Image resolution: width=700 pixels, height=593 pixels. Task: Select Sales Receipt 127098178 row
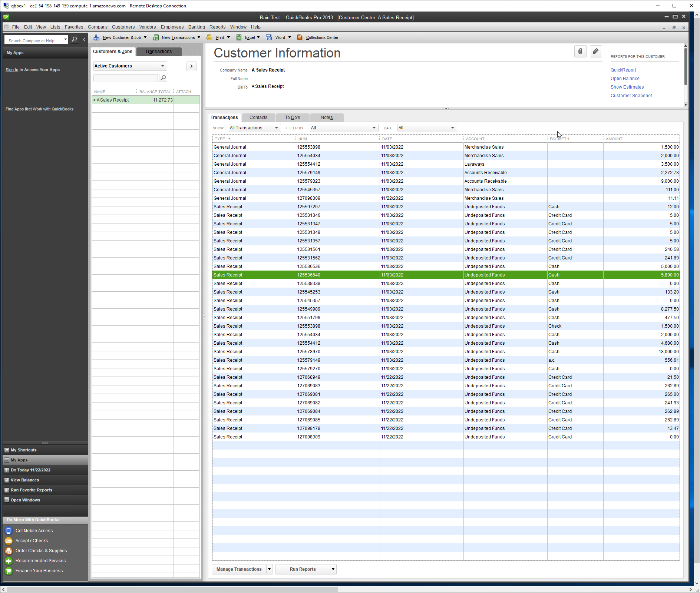pos(446,428)
